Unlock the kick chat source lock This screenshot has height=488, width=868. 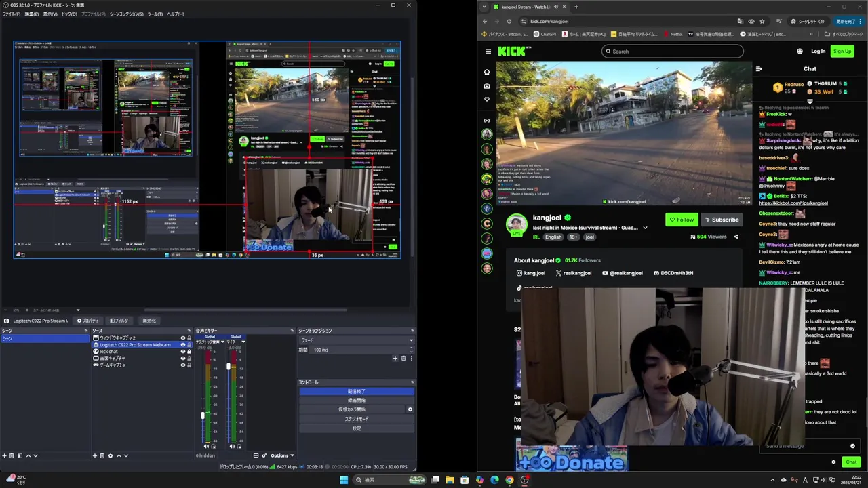189,351
